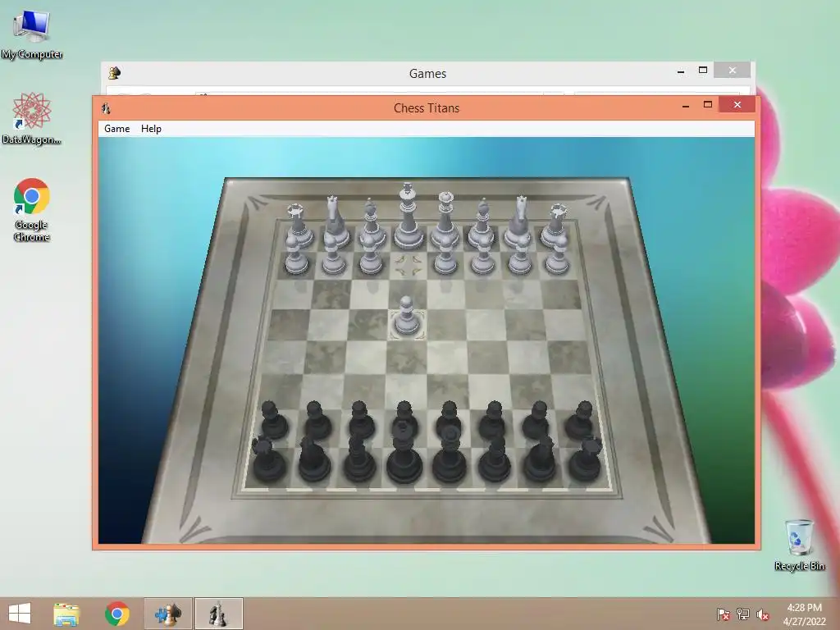Open Google Chrome desktop shortcut
This screenshot has width=840, height=630.
point(32,210)
